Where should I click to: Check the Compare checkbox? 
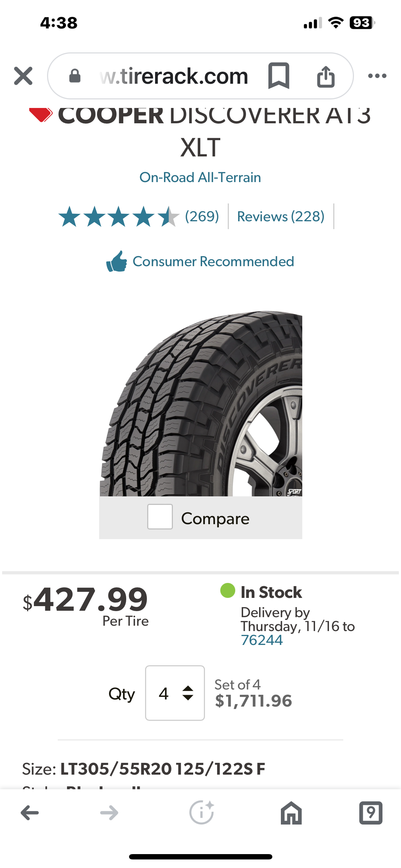click(160, 517)
